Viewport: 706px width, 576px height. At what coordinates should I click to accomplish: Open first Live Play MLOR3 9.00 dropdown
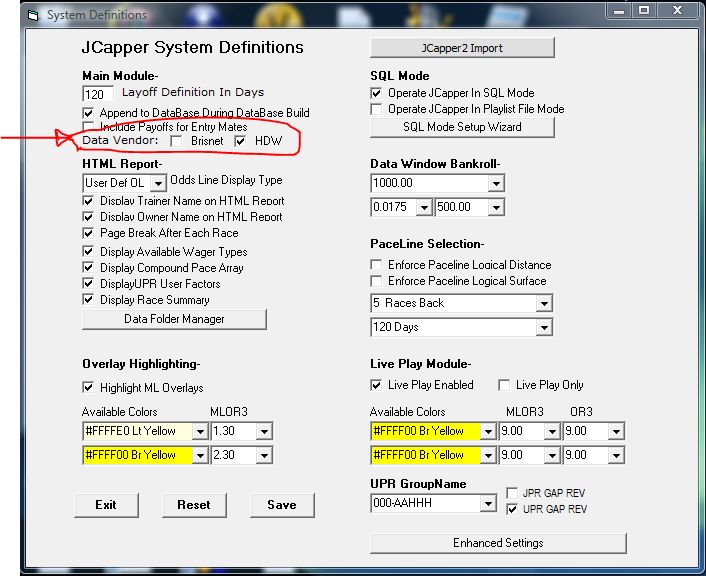(552, 431)
